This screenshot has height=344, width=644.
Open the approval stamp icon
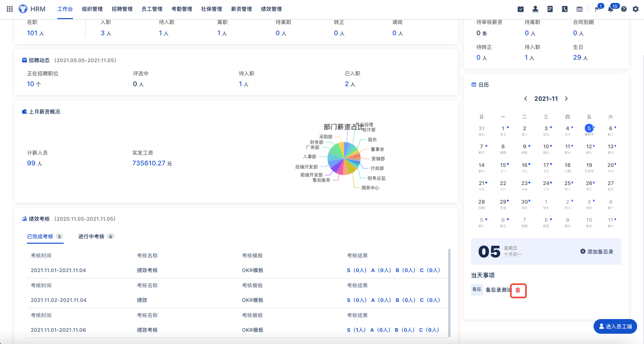[535, 9]
